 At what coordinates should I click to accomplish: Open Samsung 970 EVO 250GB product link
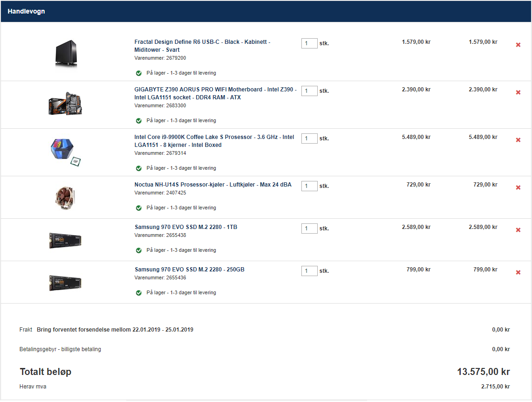click(x=189, y=269)
